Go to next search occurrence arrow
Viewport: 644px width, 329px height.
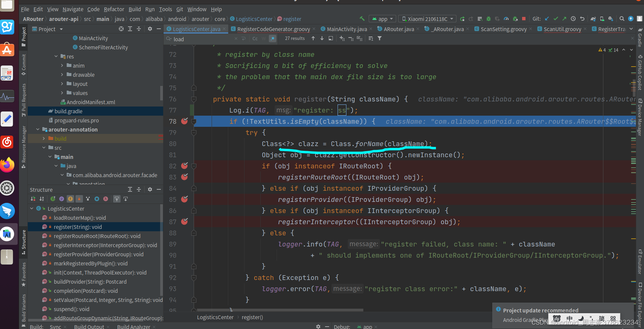322,39
